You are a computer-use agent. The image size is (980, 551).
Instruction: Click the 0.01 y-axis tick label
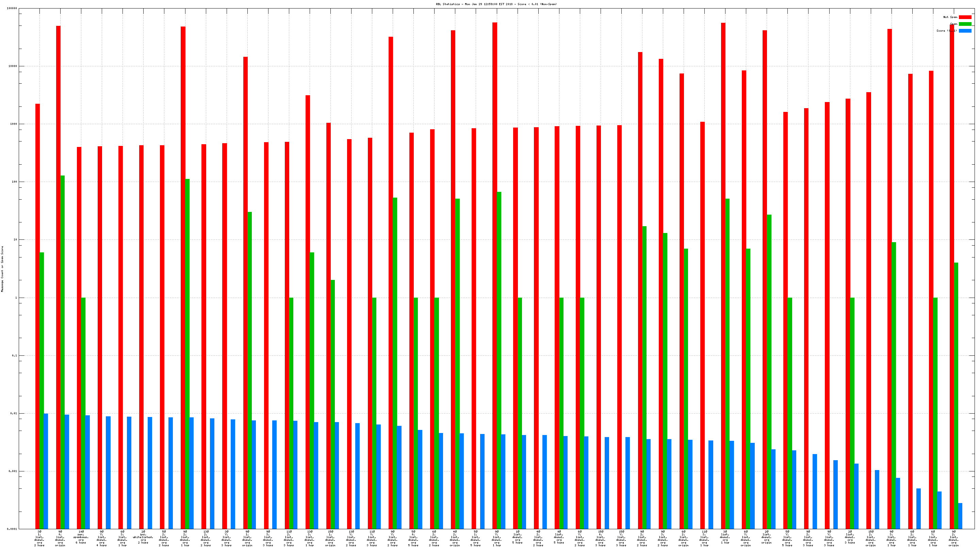click(14, 413)
